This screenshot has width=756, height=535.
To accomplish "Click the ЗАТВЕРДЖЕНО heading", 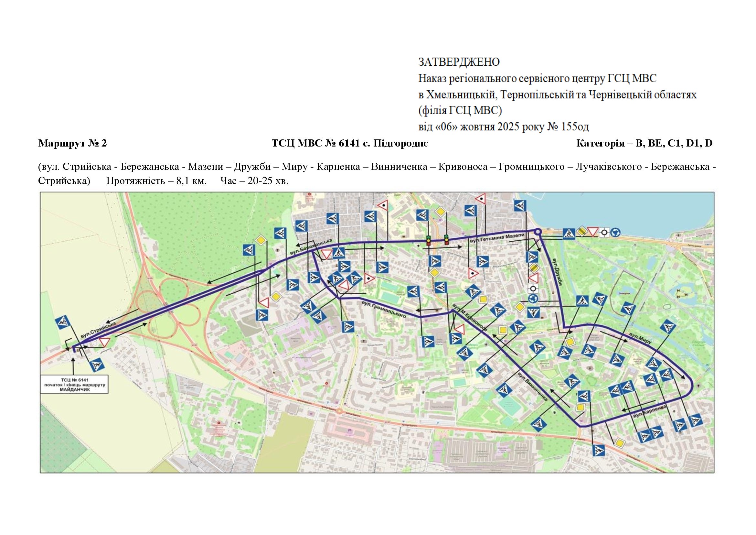I will coord(459,62).
